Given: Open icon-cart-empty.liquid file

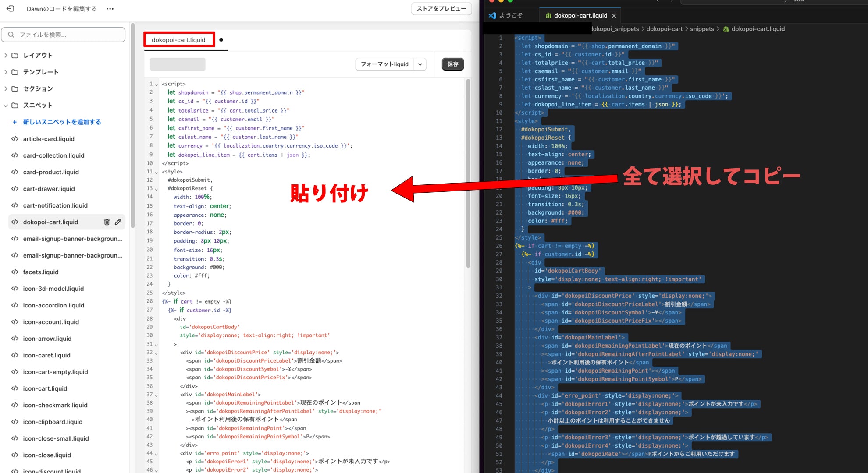Looking at the screenshot, I should [x=55, y=372].
